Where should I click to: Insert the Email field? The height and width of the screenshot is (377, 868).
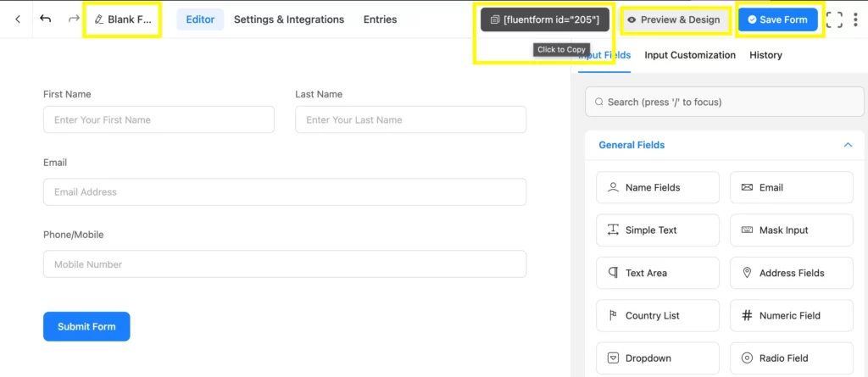(x=791, y=187)
